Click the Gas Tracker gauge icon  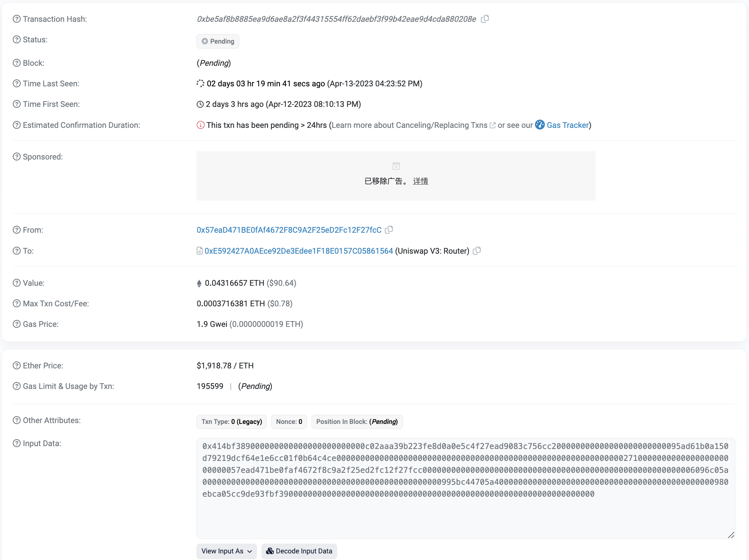pos(540,125)
